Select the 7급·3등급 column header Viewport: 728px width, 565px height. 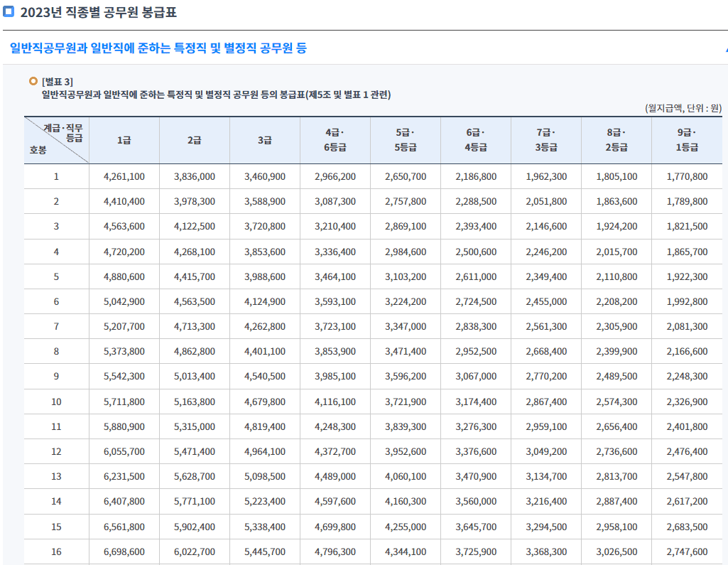click(546, 140)
